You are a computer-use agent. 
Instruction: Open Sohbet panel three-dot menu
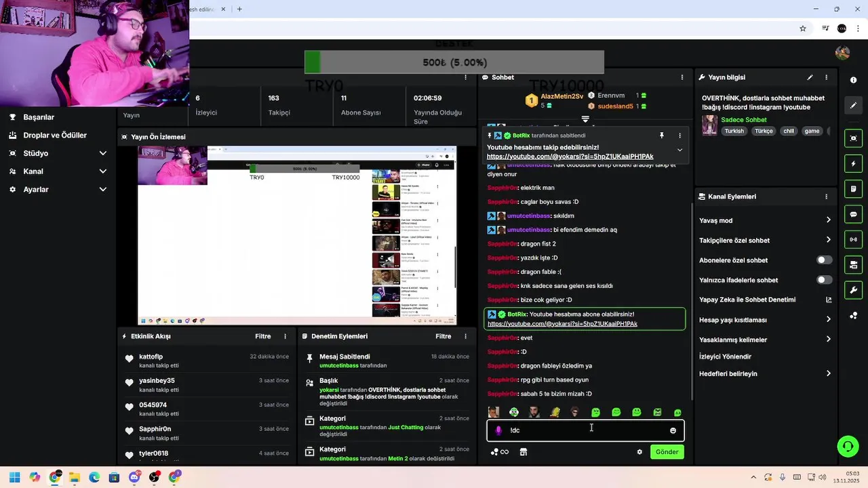(x=682, y=77)
